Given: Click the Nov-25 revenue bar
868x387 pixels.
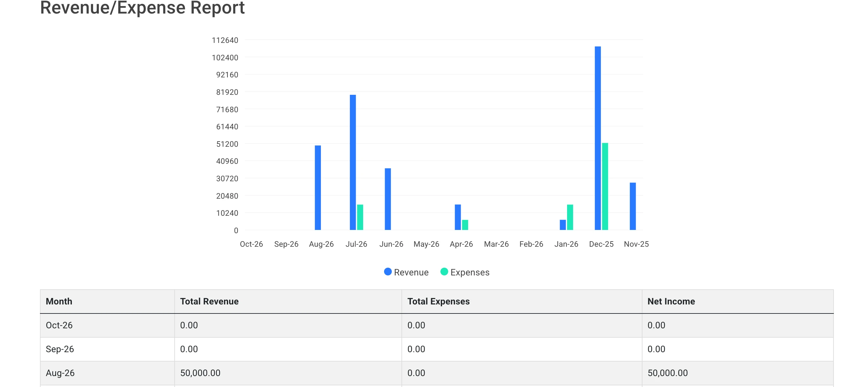Looking at the screenshot, I should coord(632,206).
